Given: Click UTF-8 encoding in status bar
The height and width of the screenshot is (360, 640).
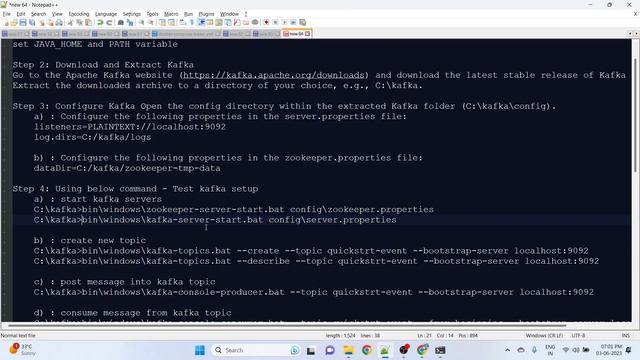Looking at the screenshot, I should pyautogui.click(x=578, y=336).
